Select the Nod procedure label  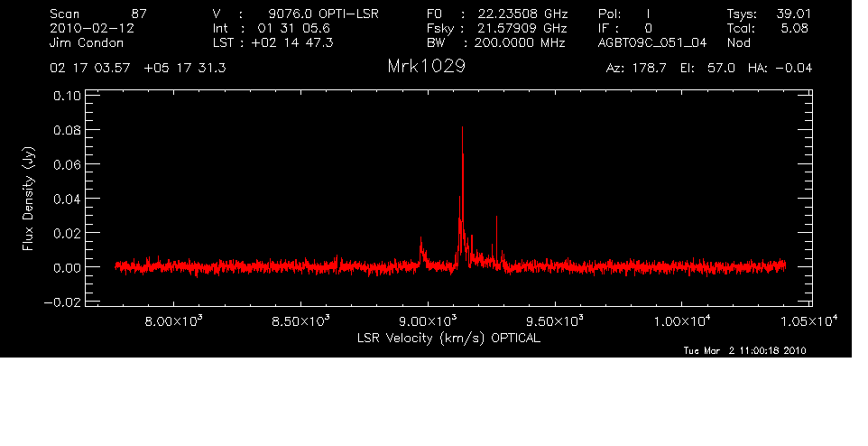pos(738,42)
